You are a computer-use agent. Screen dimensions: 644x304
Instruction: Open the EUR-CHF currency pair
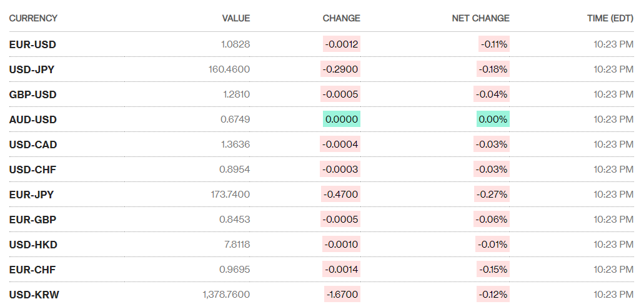32,270
